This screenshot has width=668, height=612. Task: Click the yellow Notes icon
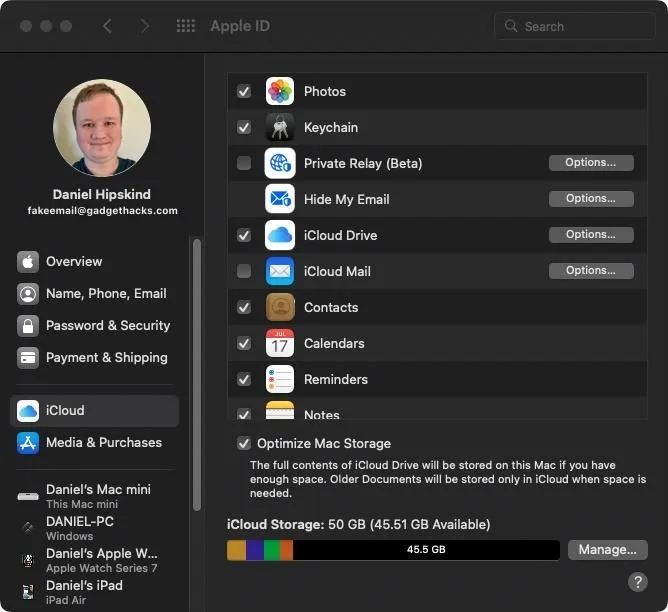(x=279, y=410)
